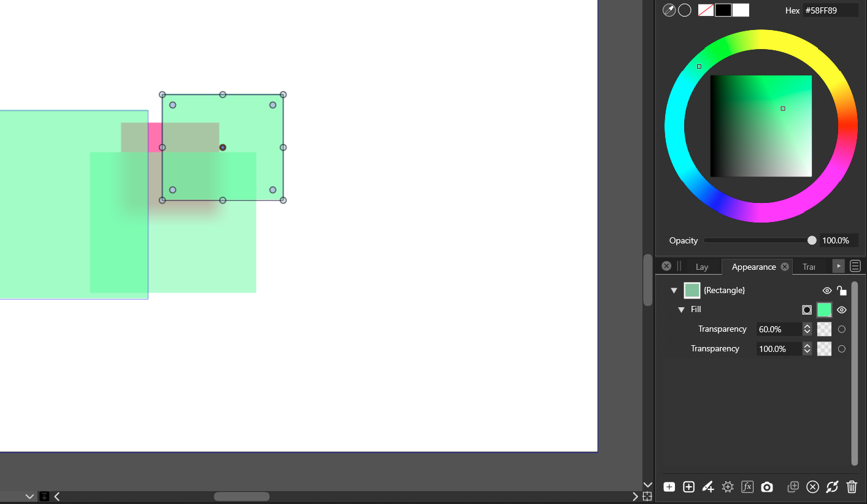This screenshot has height=504, width=867.
Task: Click the swap arrows icon
Action: 832,487
